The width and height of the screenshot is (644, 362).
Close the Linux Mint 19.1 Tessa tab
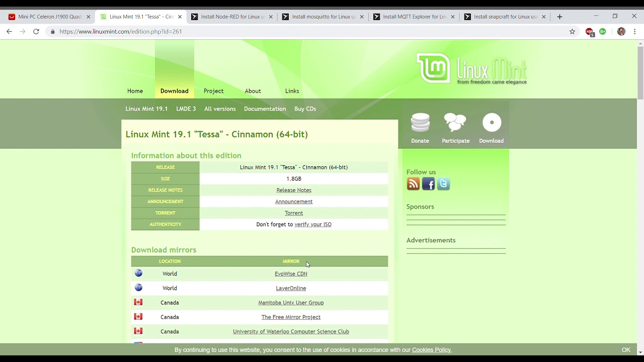click(x=180, y=17)
